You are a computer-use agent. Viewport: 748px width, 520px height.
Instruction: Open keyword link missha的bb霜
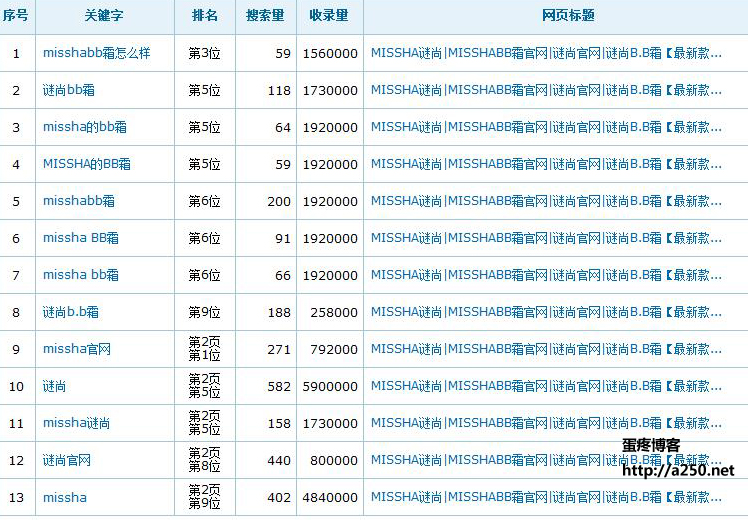tap(84, 127)
